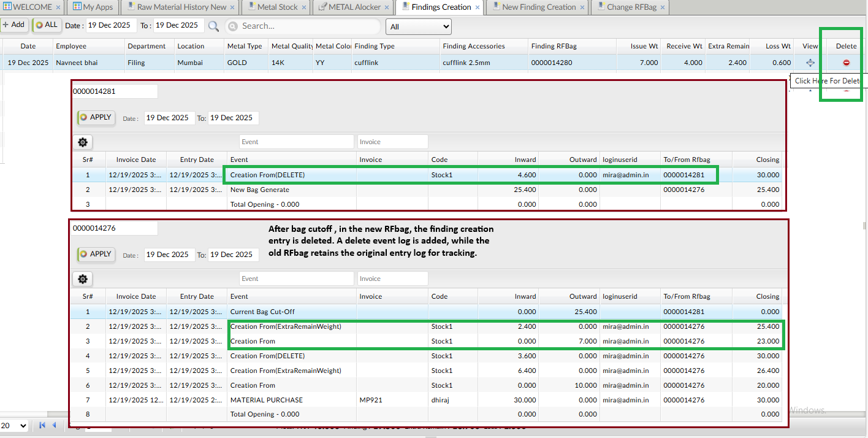Select the MATERIAL PURCHASE row in lower grid
This screenshot has width=868, height=438.
(x=266, y=400)
